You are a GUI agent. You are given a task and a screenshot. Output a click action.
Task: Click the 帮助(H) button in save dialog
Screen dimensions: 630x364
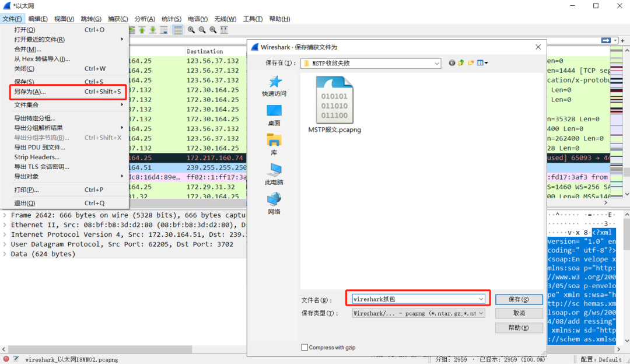point(519,328)
